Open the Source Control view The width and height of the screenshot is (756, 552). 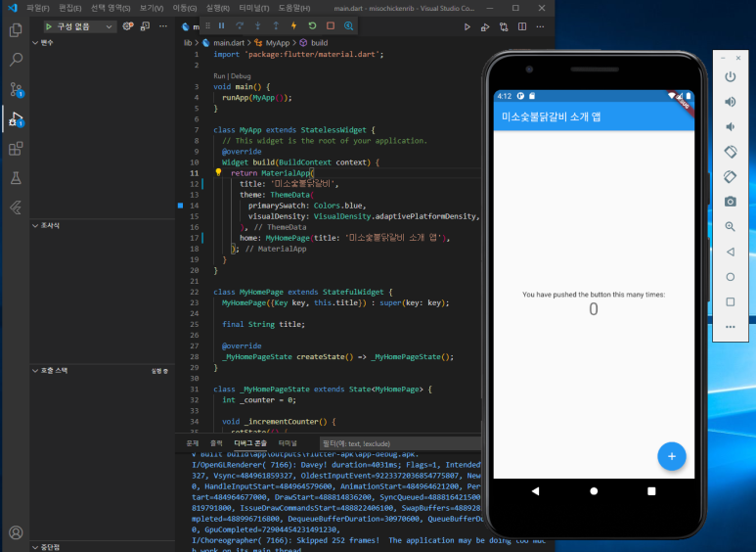coord(16,89)
